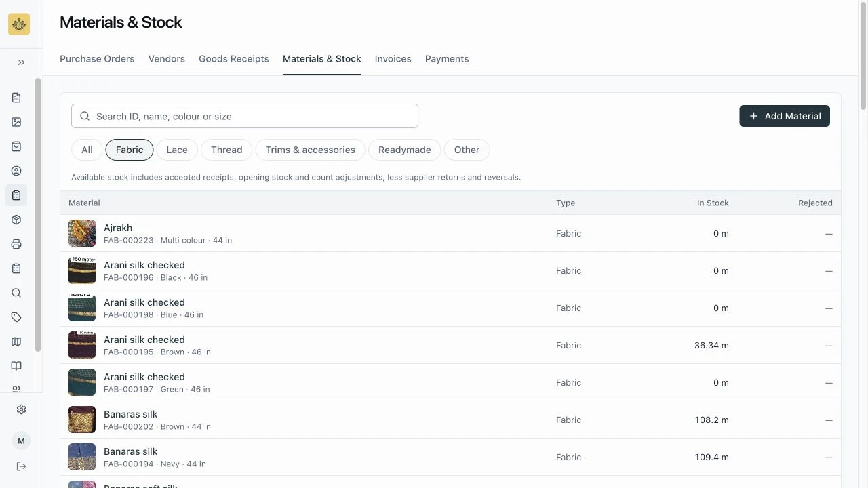Focus the search ID, name, colour field
This screenshot has width=868, height=488.
coord(245,116)
